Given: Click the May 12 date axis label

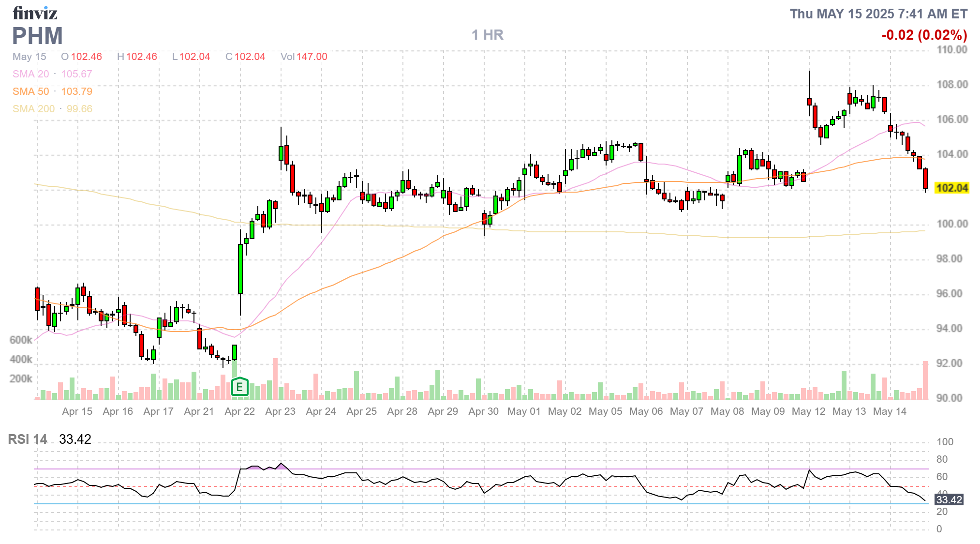Looking at the screenshot, I should 808,411.
